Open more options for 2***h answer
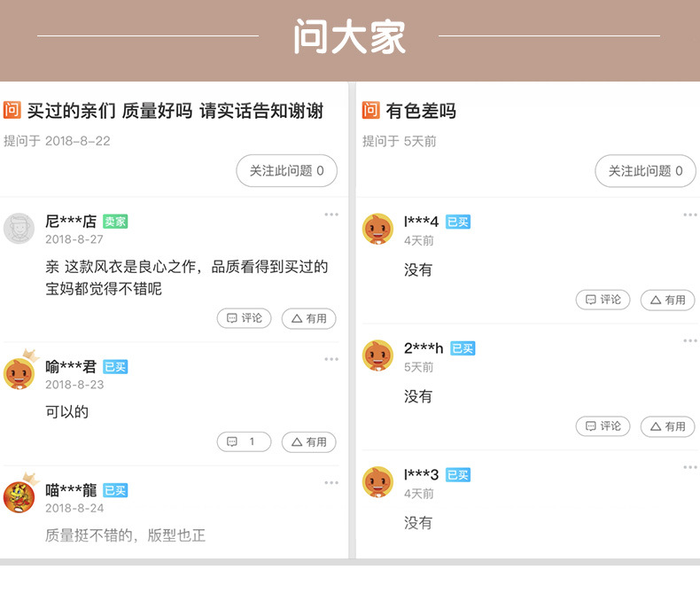Viewport: 700px width, 601px height. [x=690, y=341]
